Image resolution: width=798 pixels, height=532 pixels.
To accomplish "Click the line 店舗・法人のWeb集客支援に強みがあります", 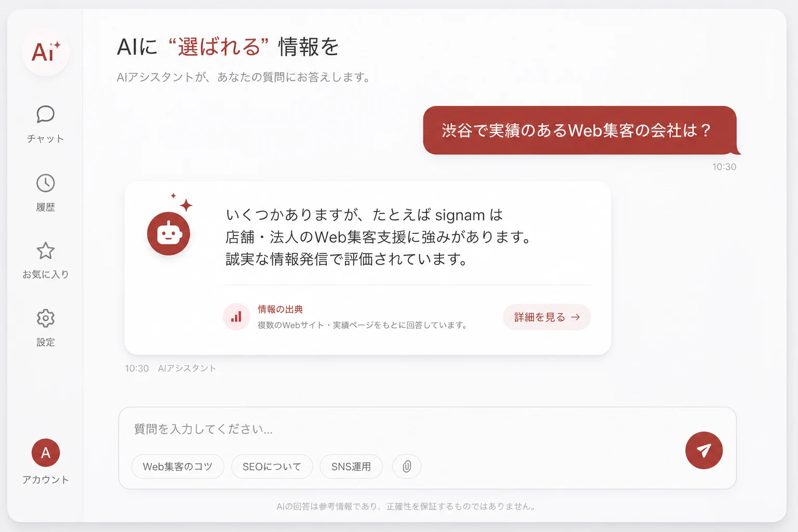I will (379, 237).
